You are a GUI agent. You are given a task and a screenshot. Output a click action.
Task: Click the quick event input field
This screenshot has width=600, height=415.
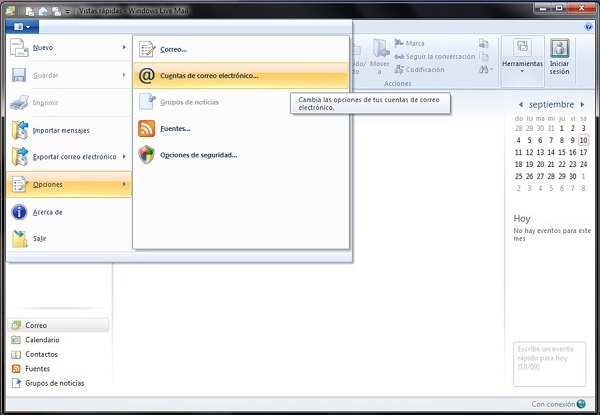(549, 364)
